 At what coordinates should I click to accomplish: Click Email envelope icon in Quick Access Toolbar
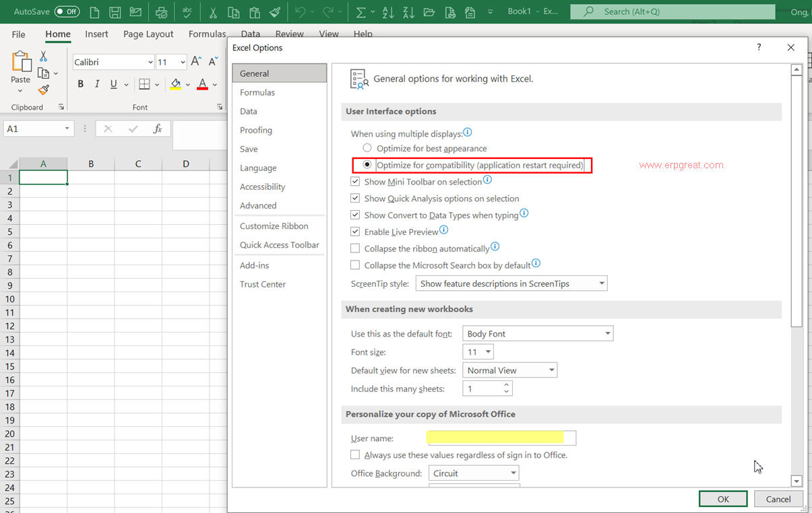tap(135, 12)
